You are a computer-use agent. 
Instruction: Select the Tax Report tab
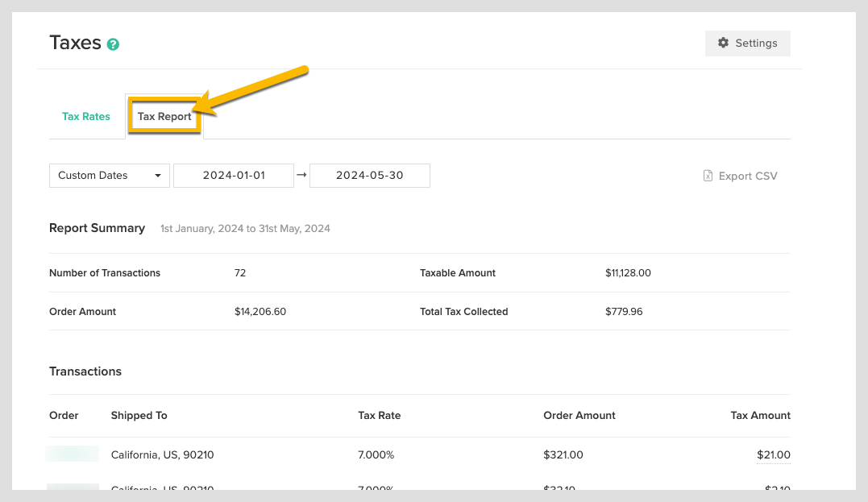[x=164, y=116]
